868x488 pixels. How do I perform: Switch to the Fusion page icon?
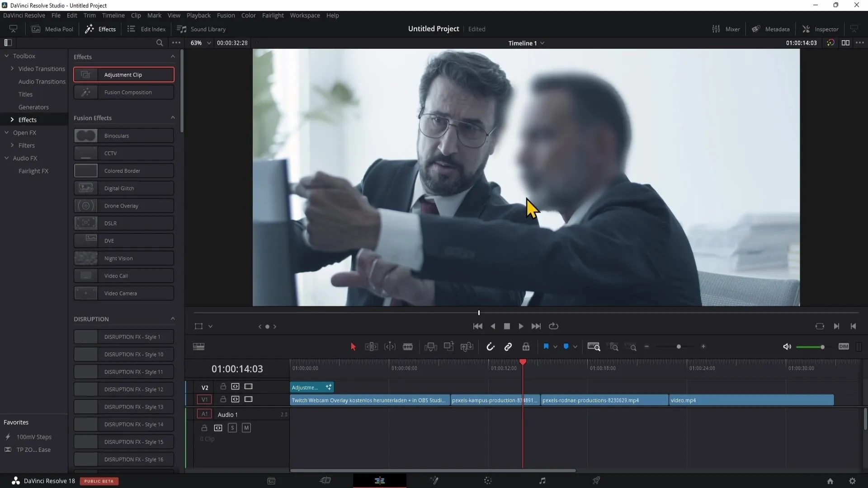coord(434,481)
